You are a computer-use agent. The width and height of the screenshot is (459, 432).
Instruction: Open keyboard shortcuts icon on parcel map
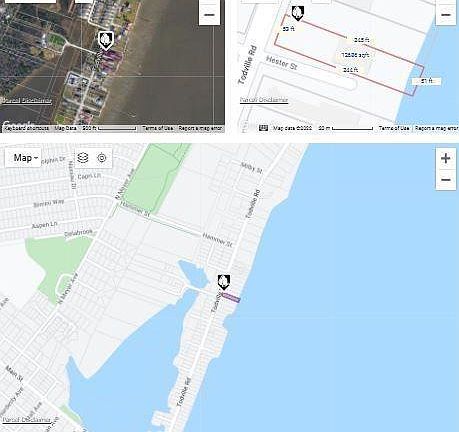point(263,128)
